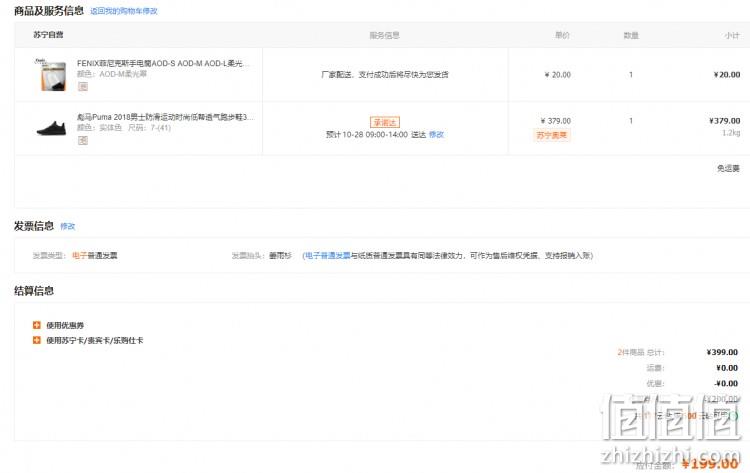Click the blue 电子普通发票 link in the invoice note
Viewport: 750px width, 473px height.
point(328,256)
